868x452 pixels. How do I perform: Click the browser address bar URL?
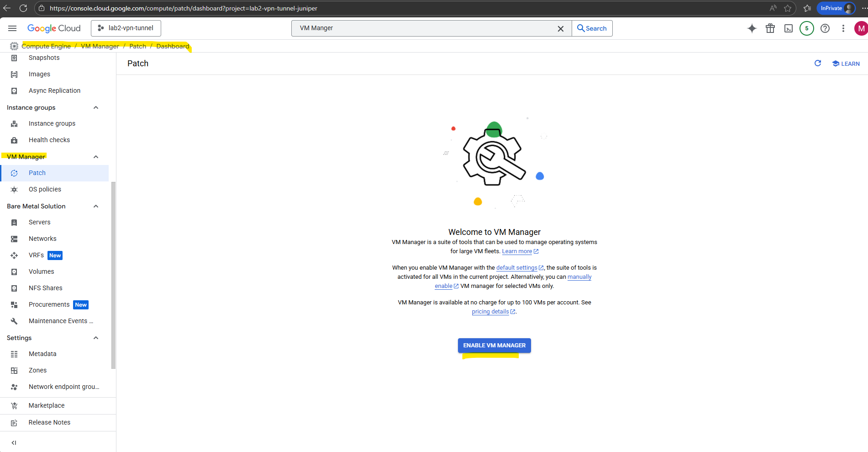point(183,8)
